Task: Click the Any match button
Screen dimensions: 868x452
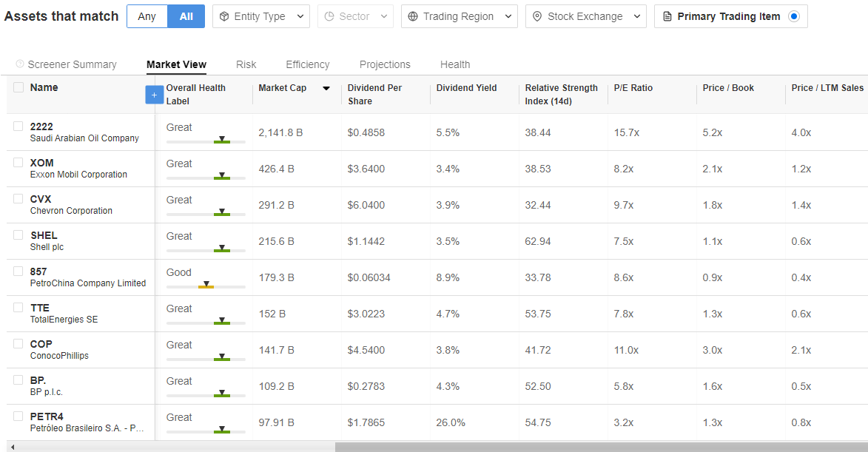Action: 147,16
